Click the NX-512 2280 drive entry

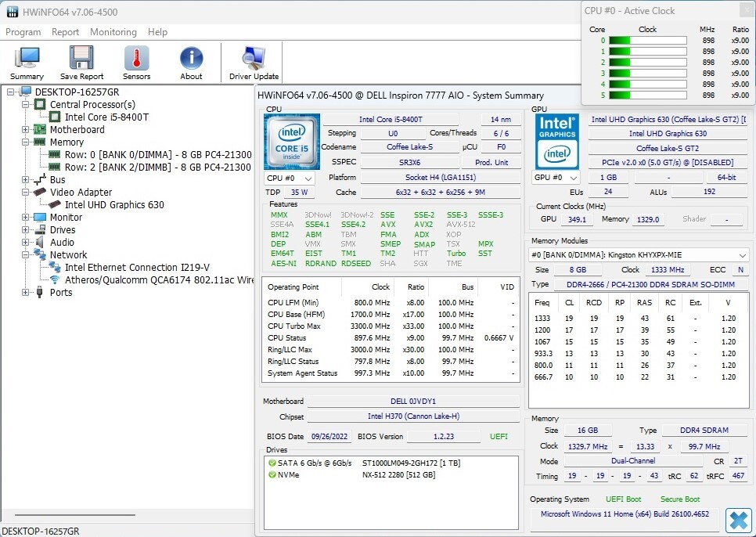tap(398, 475)
